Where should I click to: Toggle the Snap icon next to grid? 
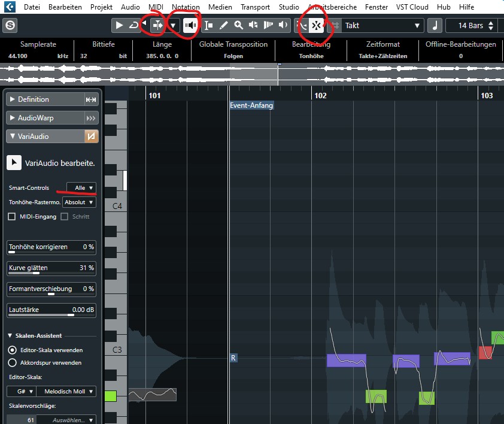click(316, 25)
